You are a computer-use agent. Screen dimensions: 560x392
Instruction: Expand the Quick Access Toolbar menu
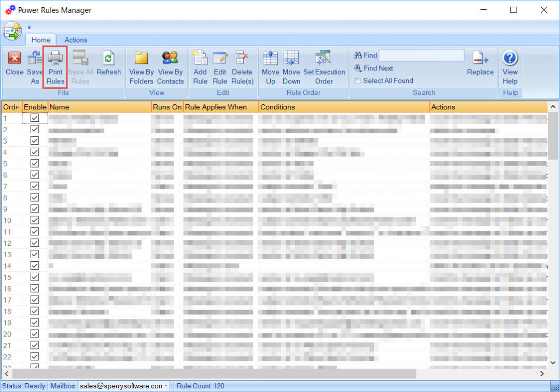click(x=29, y=27)
